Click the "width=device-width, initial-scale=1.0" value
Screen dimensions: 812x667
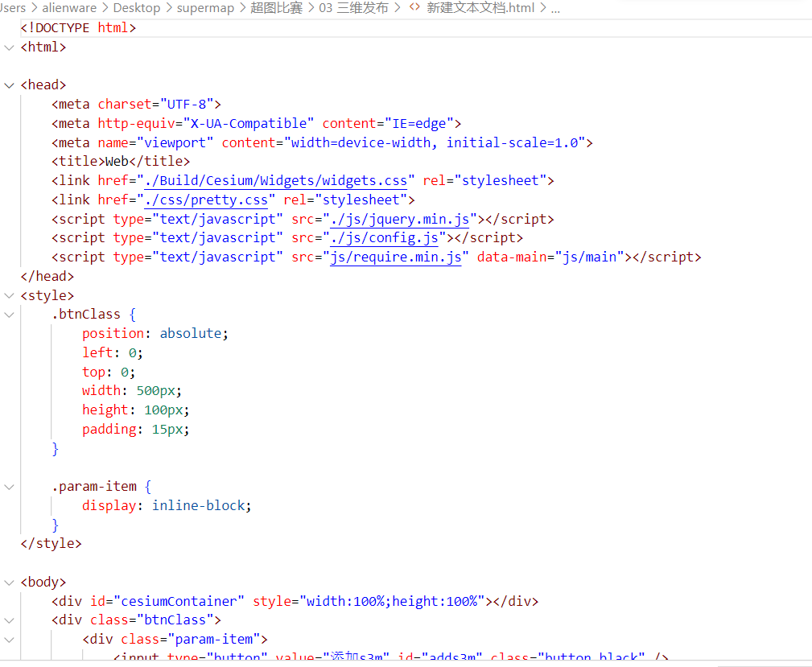coord(435,143)
